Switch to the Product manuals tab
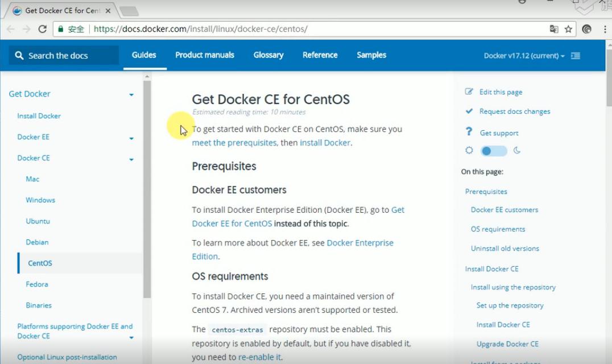 205,55
